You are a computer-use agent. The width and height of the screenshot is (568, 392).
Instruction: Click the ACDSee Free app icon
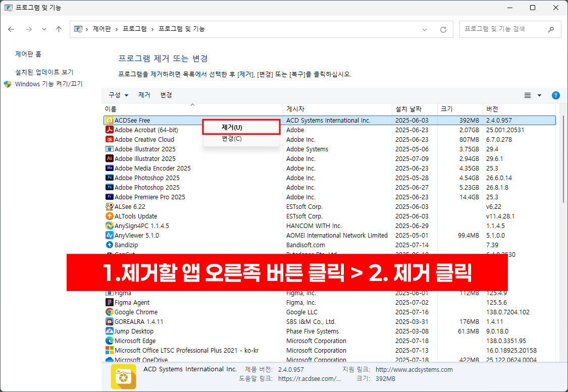coord(110,120)
